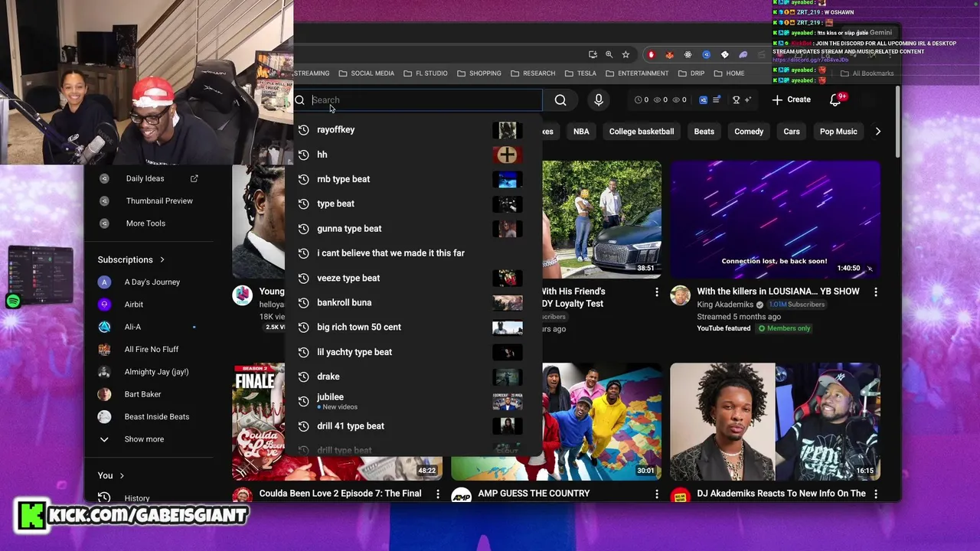Pick 'bankroll buna' from suggestions

pos(412,302)
